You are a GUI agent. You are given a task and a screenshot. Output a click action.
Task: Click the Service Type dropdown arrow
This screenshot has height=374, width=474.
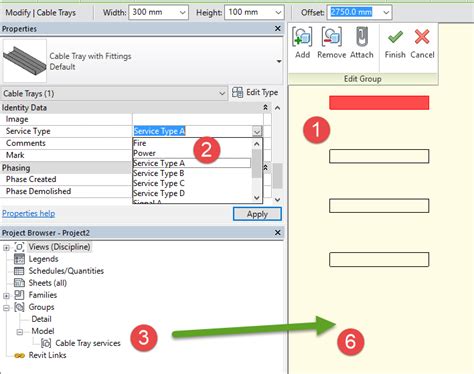[257, 131]
